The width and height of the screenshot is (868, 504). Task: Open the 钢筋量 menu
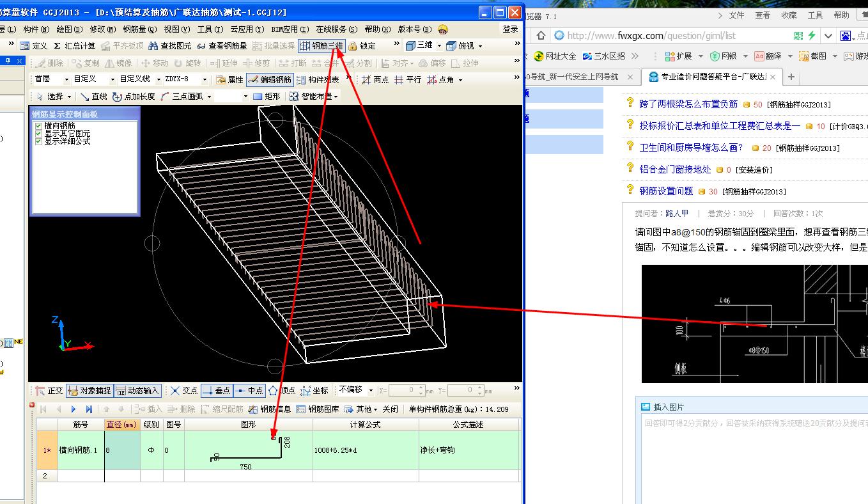[139, 29]
